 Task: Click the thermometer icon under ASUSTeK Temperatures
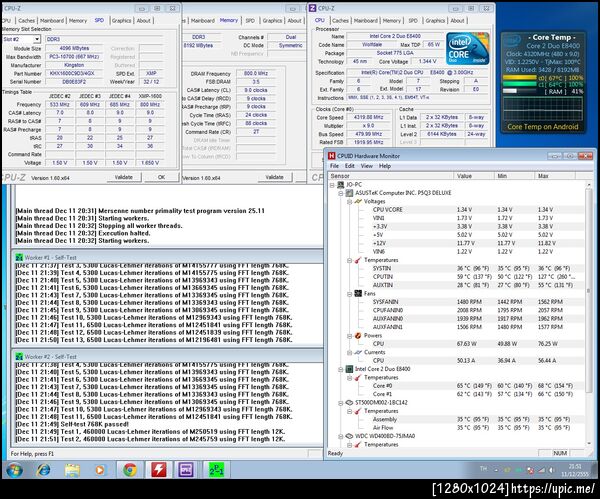[x=358, y=260]
